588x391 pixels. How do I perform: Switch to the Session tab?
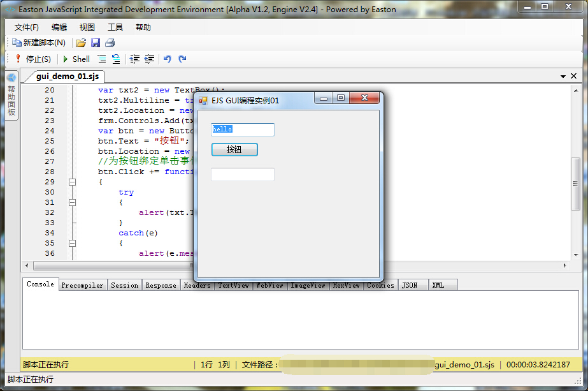124,286
